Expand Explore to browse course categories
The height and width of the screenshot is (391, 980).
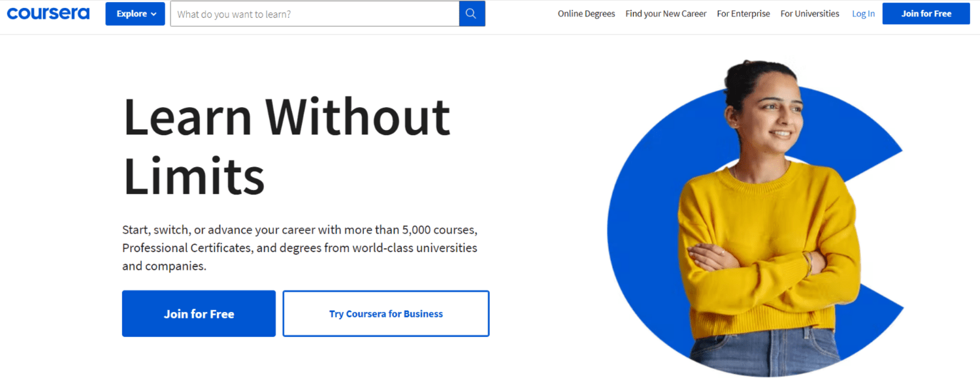point(135,13)
